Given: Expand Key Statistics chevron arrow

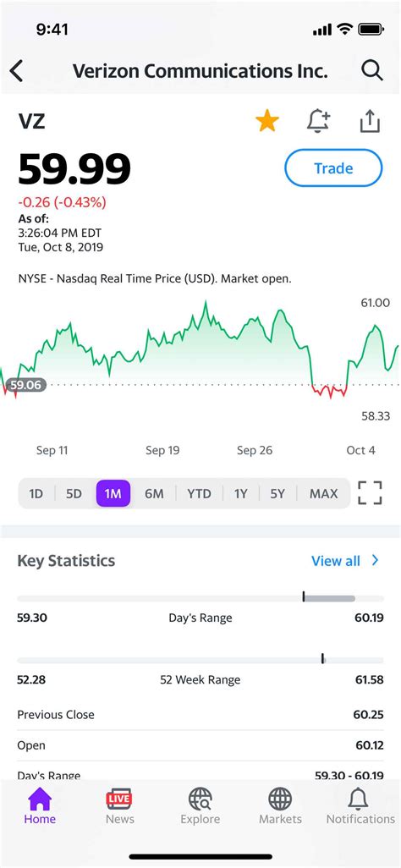Looking at the screenshot, I should coord(376,560).
